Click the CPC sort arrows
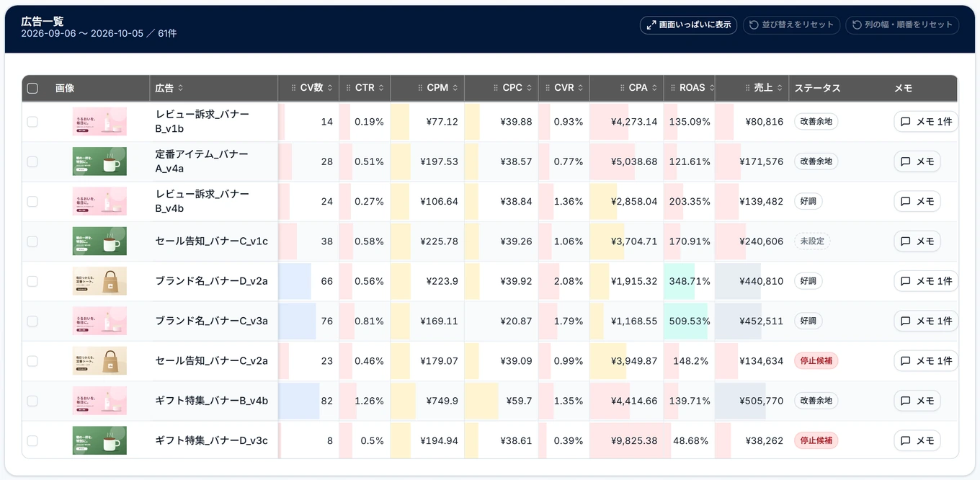The image size is (980, 480). [x=530, y=88]
